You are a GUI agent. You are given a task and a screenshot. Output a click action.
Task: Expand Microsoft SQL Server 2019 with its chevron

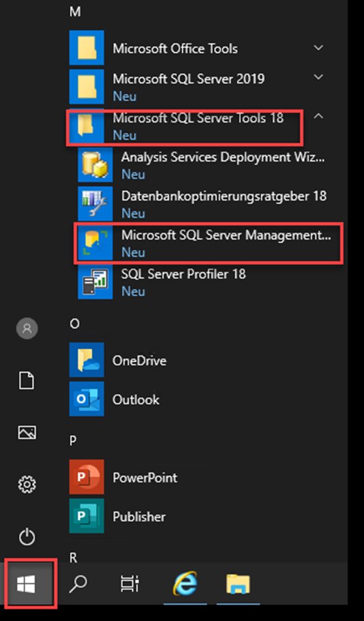tap(318, 77)
